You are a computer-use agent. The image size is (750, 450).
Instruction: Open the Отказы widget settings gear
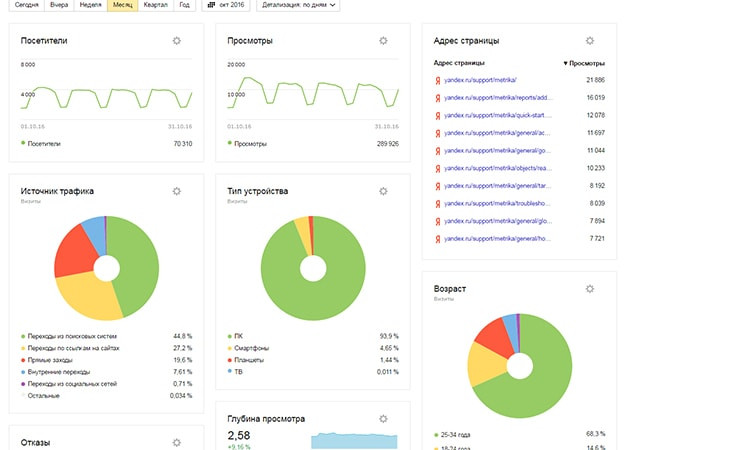click(x=177, y=442)
